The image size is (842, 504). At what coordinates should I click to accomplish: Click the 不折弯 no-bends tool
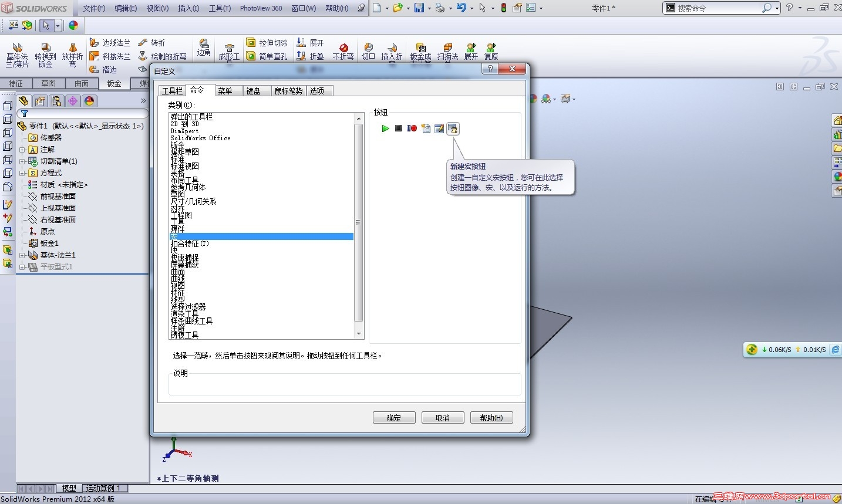pos(343,52)
